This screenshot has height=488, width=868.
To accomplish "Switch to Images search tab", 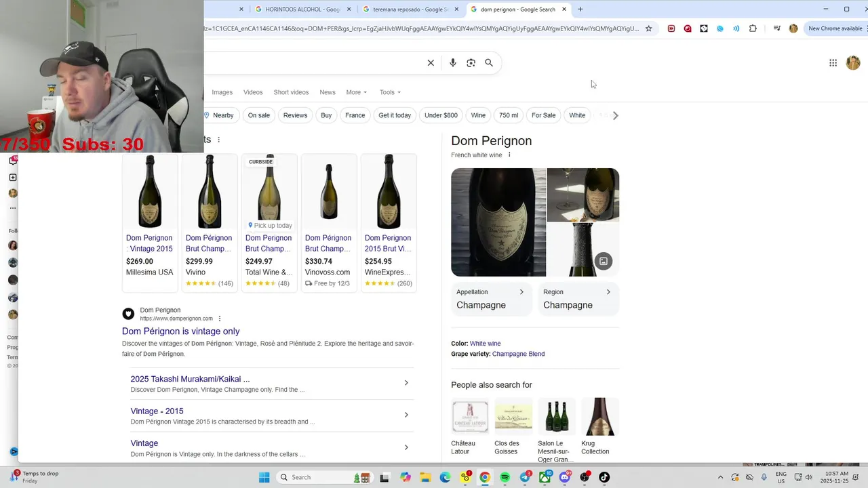I will [222, 92].
